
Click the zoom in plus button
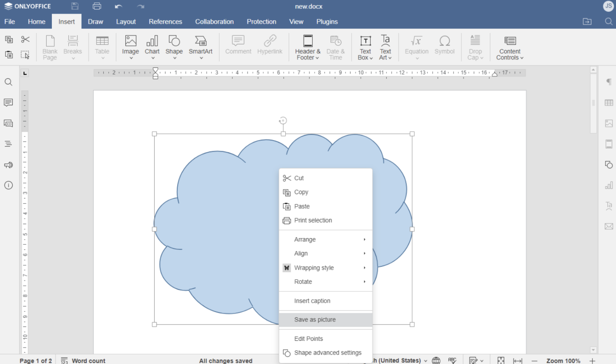[592, 360]
